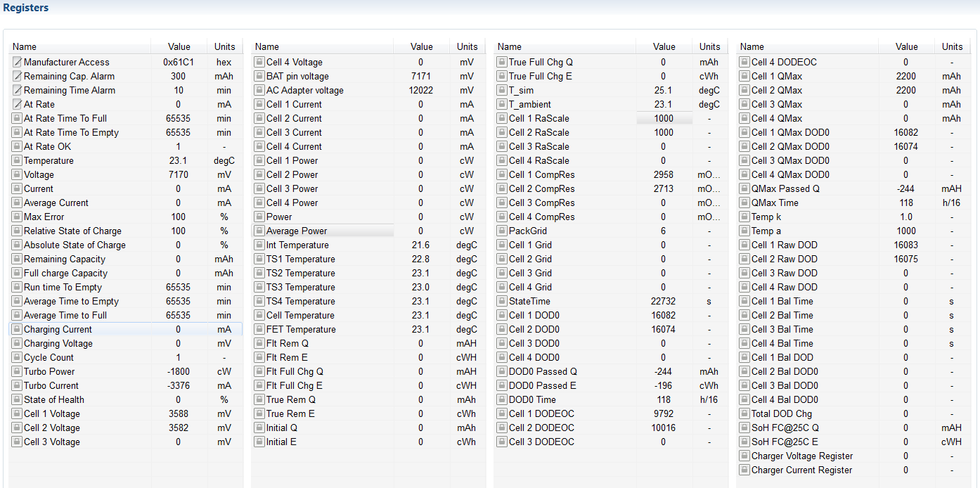Click the Cell 1 QMax DOD0 value 16082
The width and height of the screenshot is (980, 488).
[x=906, y=132]
